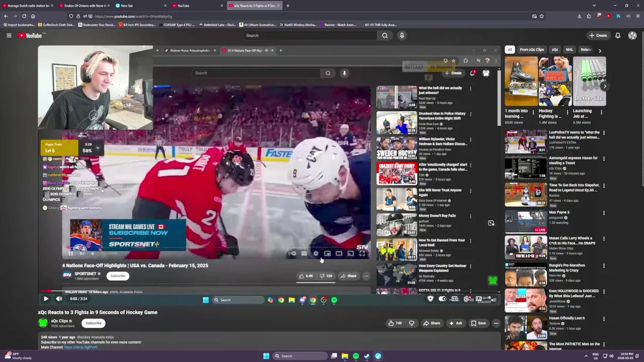Image resolution: width=644 pixels, height=362 pixels.
Task: Subscribe to the xQc Clips channel
Action: point(93,323)
